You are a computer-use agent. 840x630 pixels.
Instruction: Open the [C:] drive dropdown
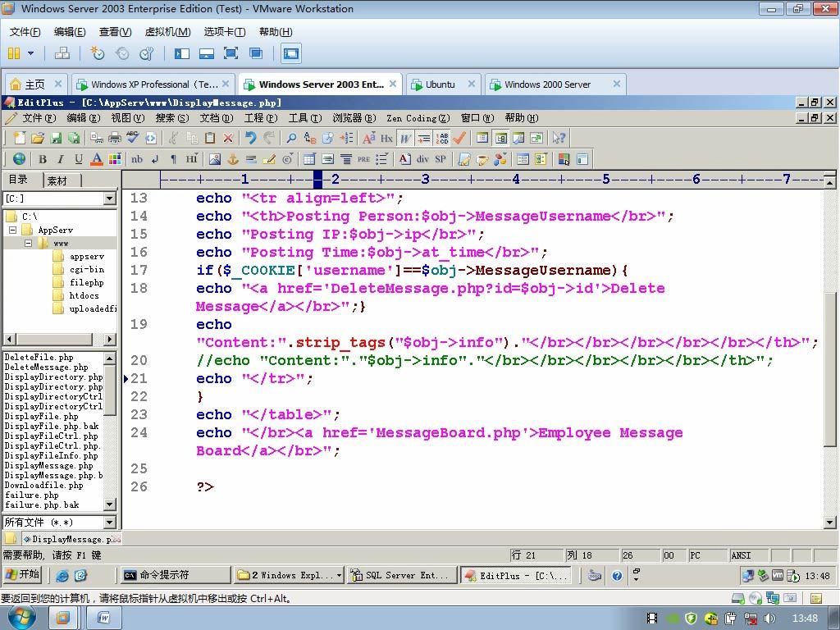[x=110, y=199]
